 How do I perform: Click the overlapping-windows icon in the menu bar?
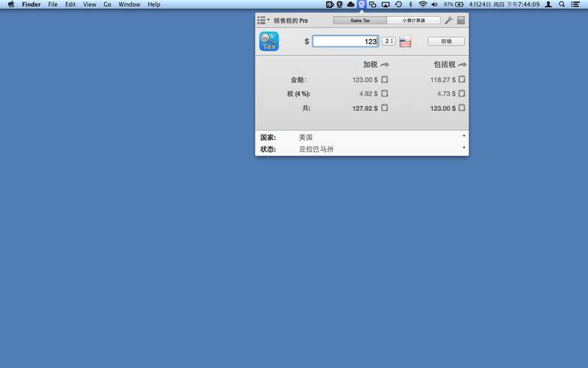click(x=373, y=4)
